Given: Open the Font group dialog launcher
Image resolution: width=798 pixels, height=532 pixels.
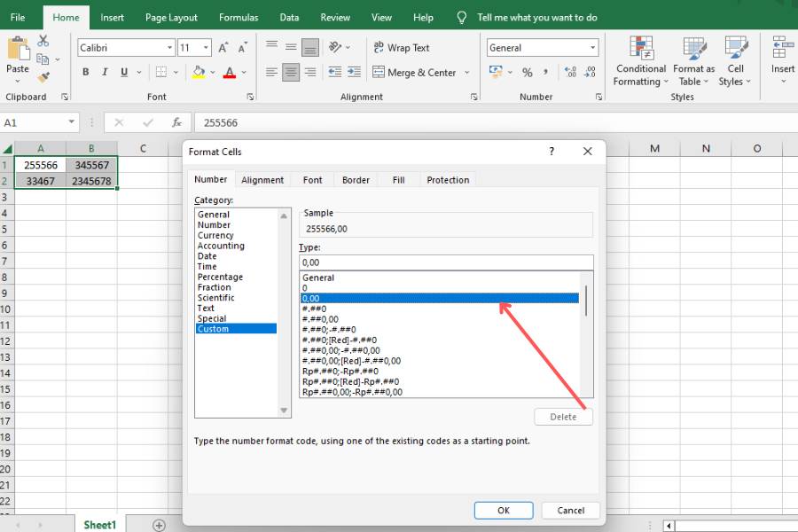Looking at the screenshot, I should (x=250, y=97).
